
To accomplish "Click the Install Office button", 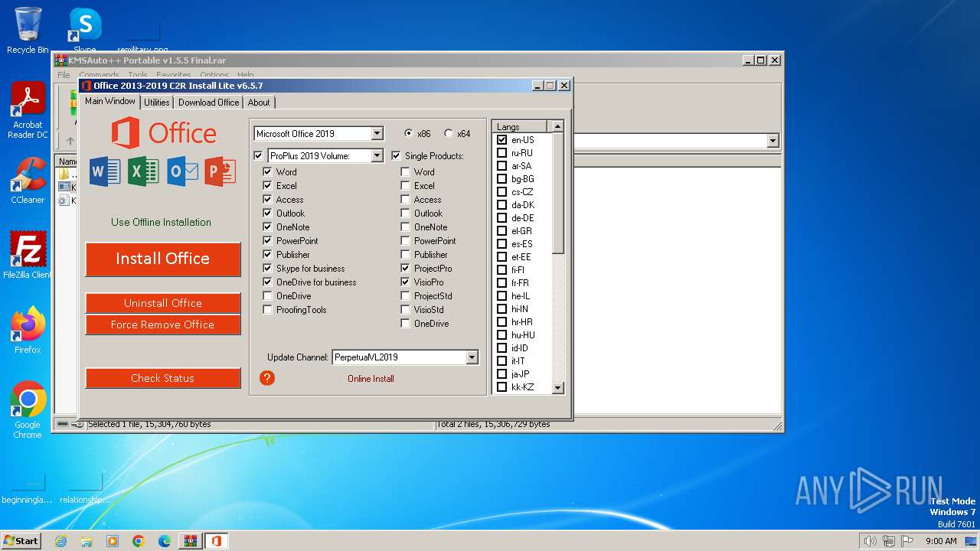I will pyautogui.click(x=163, y=259).
